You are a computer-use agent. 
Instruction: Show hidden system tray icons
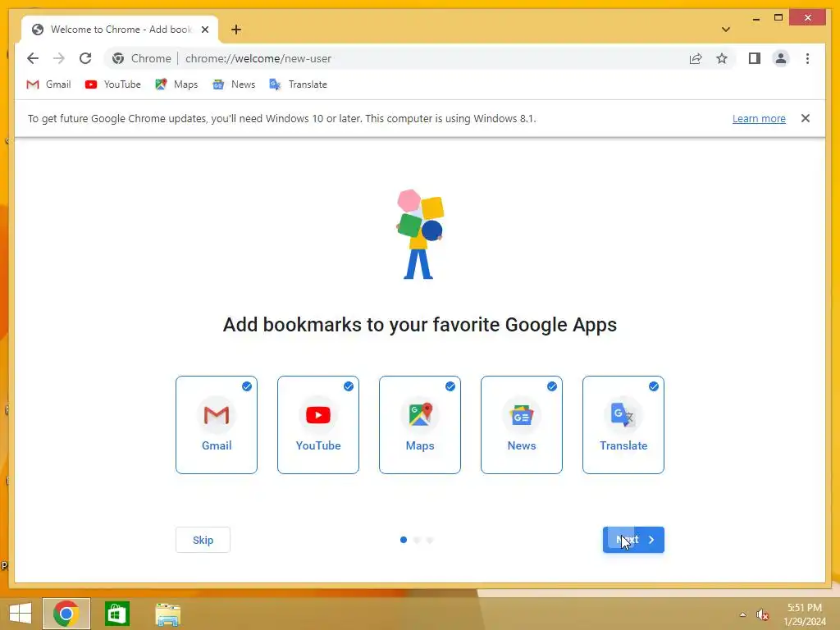[x=742, y=614]
